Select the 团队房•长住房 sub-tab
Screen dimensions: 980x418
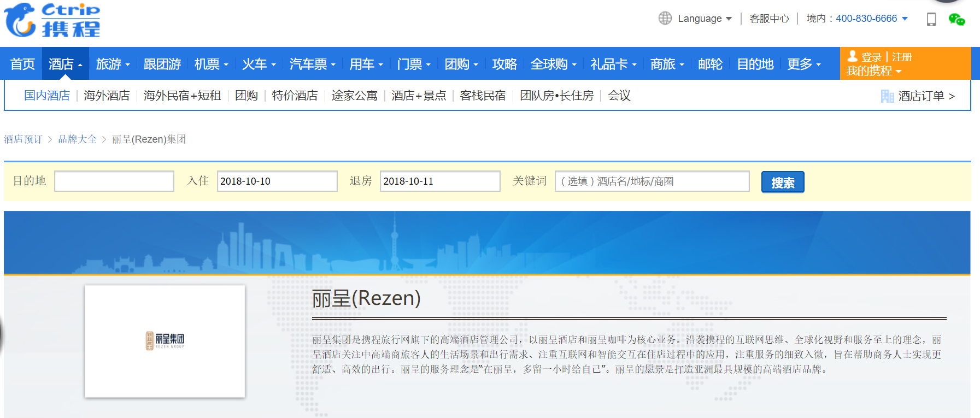pyautogui.click(x=556, y=96)
